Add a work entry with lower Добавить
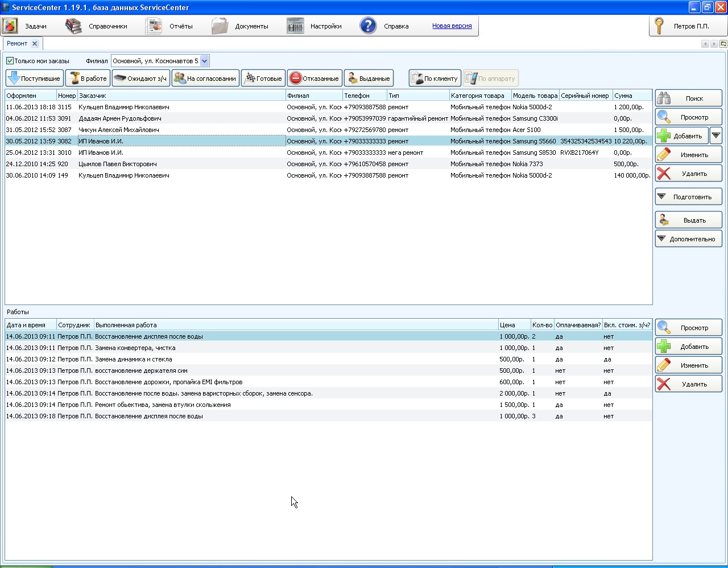This screenshot has height=568, width=728. (x=689, y=347)
